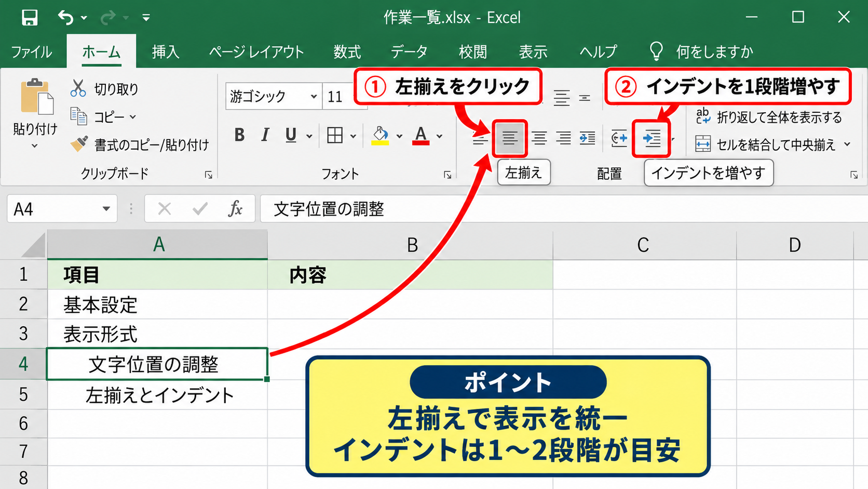
Task: Open the フォント group dialog launcher
Action: 447,175
